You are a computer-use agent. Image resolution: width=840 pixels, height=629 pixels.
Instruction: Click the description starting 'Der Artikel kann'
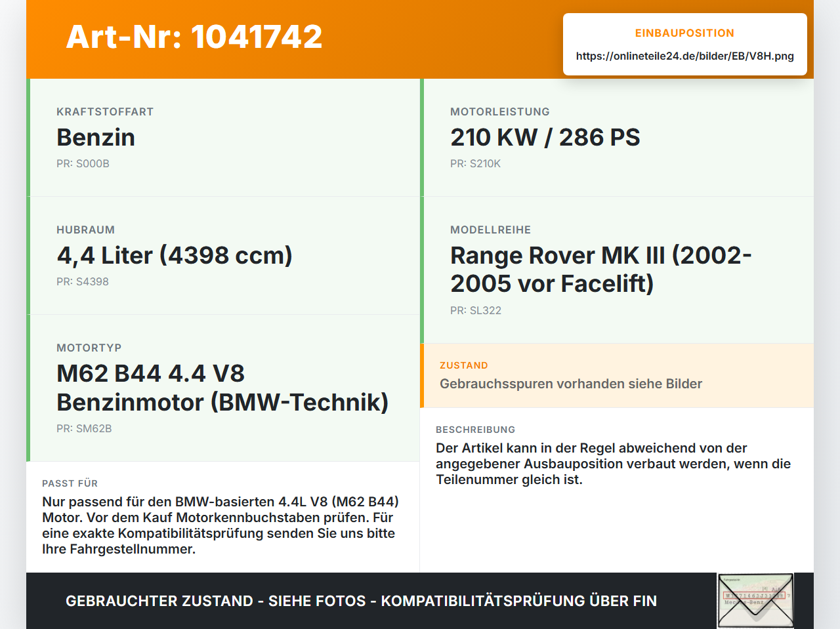point(613,464)
